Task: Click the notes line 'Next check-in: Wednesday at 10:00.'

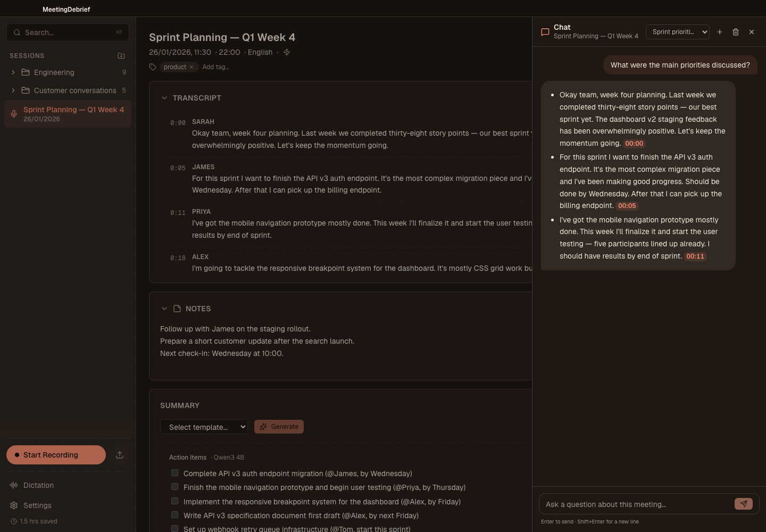Action: tap(222, 353)
